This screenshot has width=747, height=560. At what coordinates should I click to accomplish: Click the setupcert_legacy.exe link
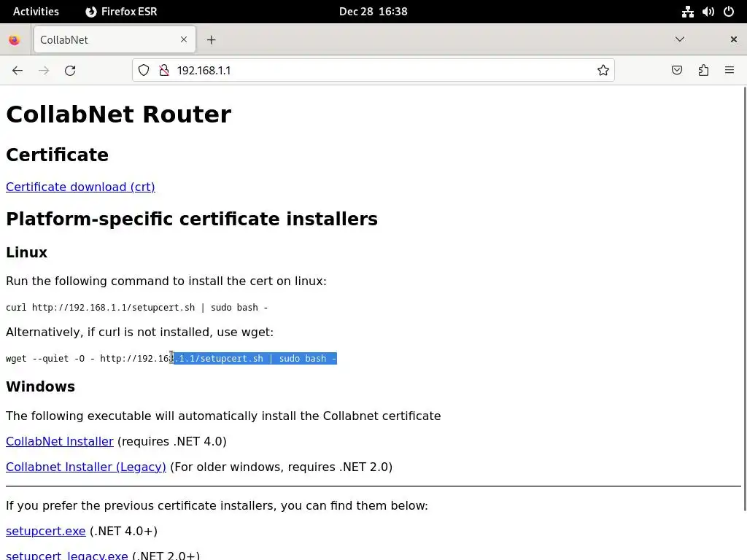click(66, 555)
